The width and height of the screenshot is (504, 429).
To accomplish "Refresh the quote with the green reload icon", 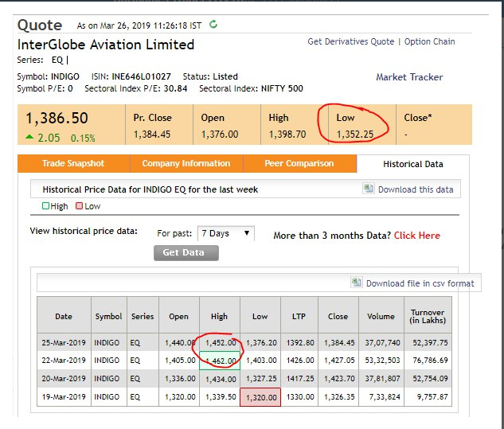I will (213, 24).
